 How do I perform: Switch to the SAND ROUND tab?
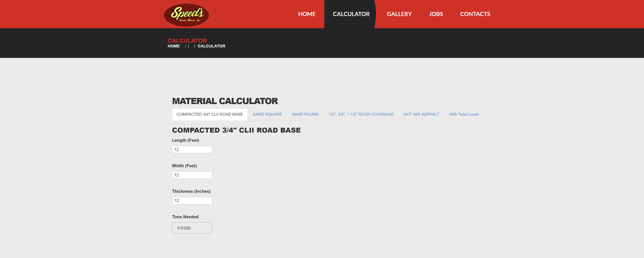305,114
